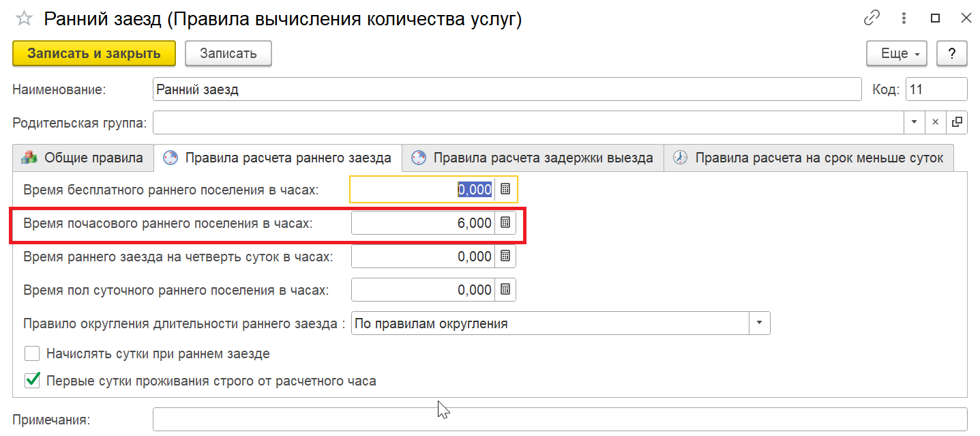Open calculator for free early check-in time

pos(505,190)
